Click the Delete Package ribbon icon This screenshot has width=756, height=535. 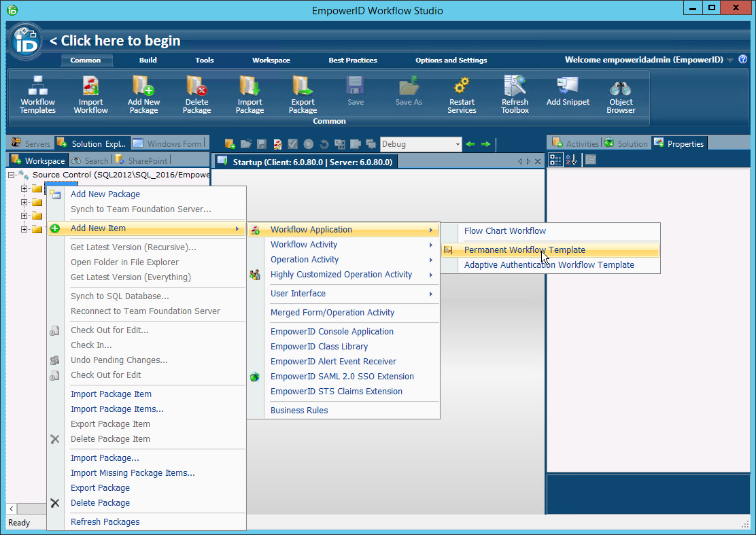196,95
